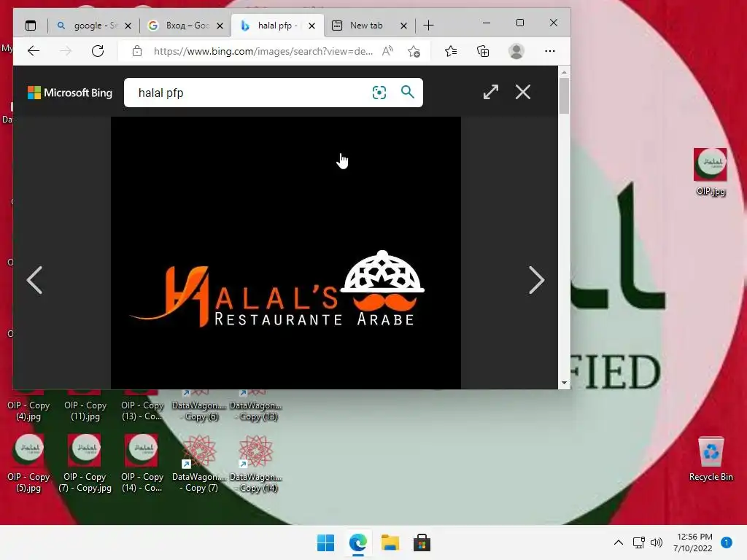Screen dimensions: 747x560
Task: Select OIP - Copy (11).jpg label
Action: [x=85, y=411]
